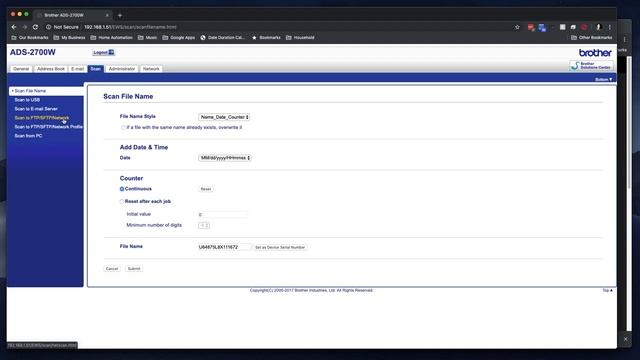Close the Brother ADS-2700W browser tab
The width and height of the screenshot is (640, 360).
point(107,15)
